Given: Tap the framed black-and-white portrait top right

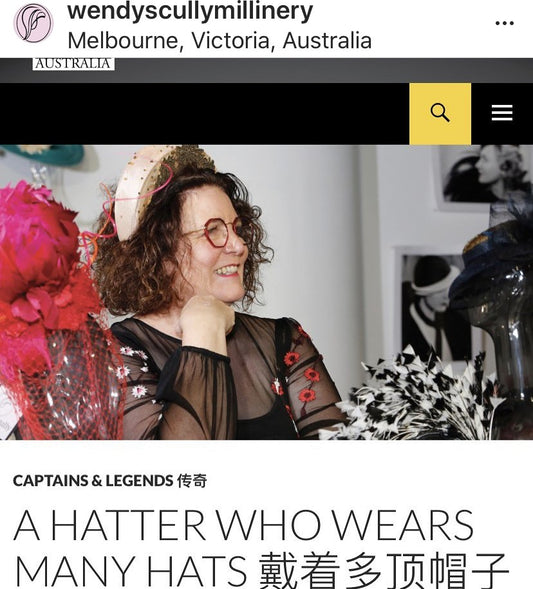Looking at the screenshot, I should point(485,177).
